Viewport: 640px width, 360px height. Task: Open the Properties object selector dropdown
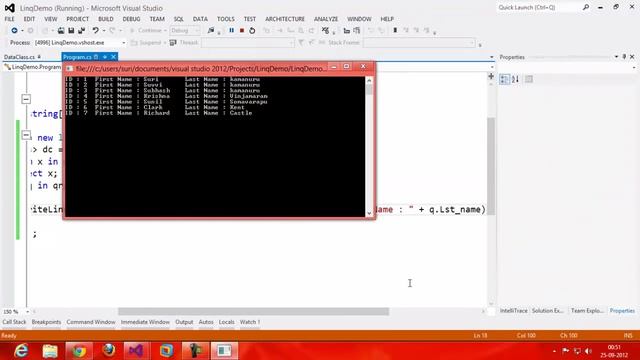(x=634, y=67)
